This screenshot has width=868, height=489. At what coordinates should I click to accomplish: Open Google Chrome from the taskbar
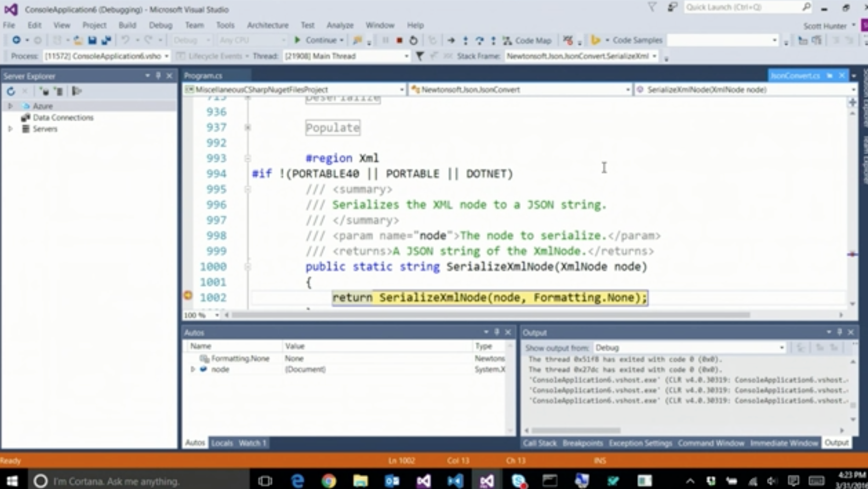click(x=329, y=481)
